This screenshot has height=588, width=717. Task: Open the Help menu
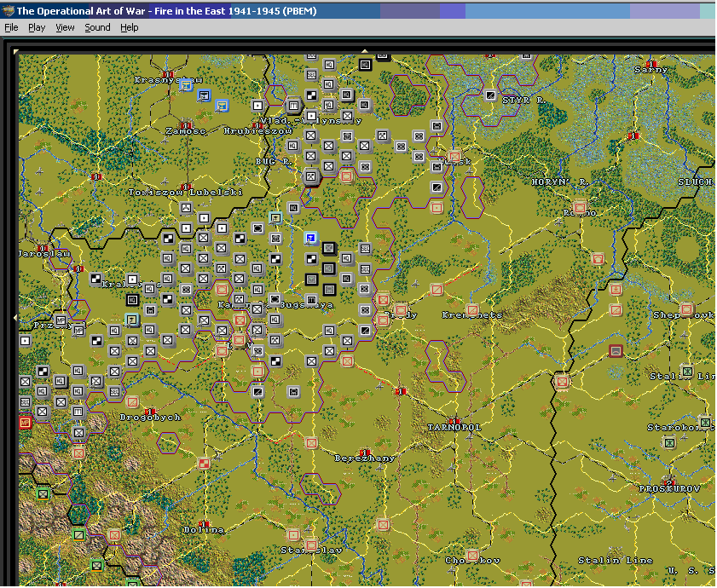click(x=130, y=27)
